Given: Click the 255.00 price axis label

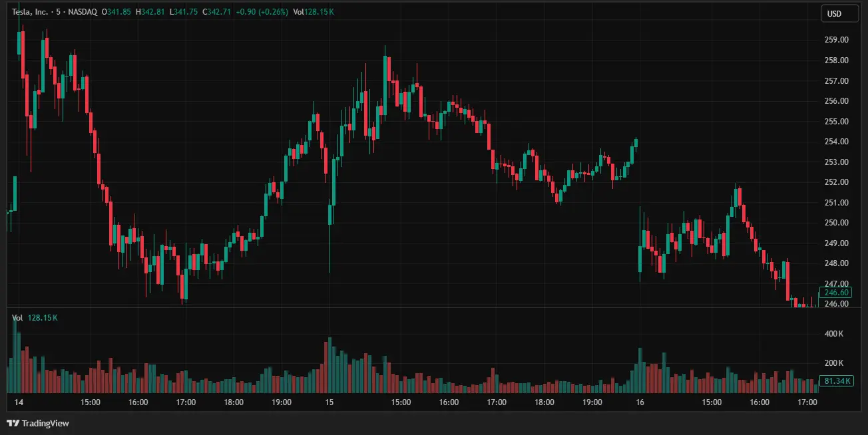Looking at the screenshot, I should pos(836,122).
